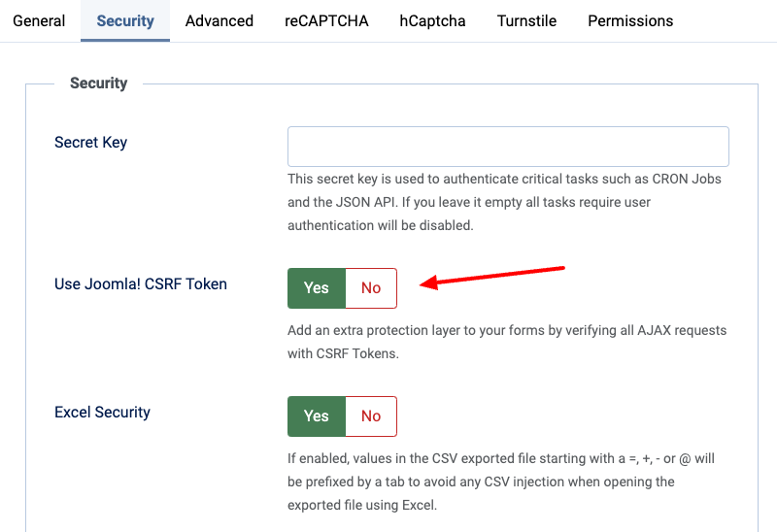Click the Secret Key description text

504,202
